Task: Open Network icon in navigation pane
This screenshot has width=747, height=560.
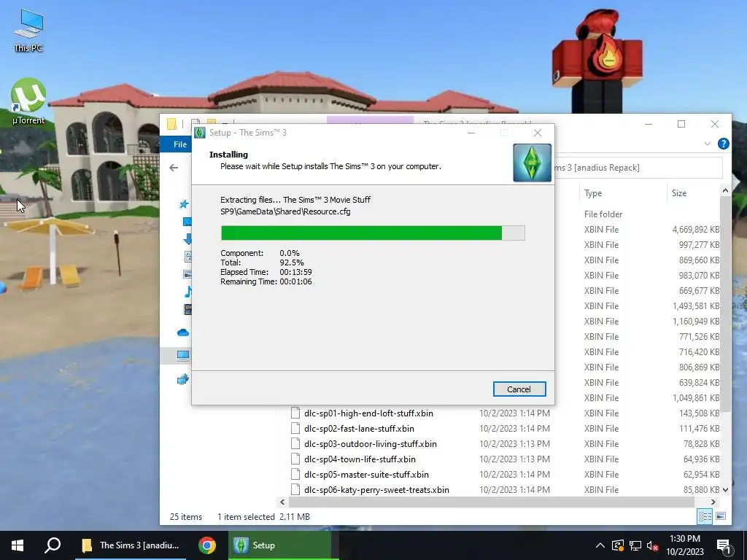Action: coord(183,379)
